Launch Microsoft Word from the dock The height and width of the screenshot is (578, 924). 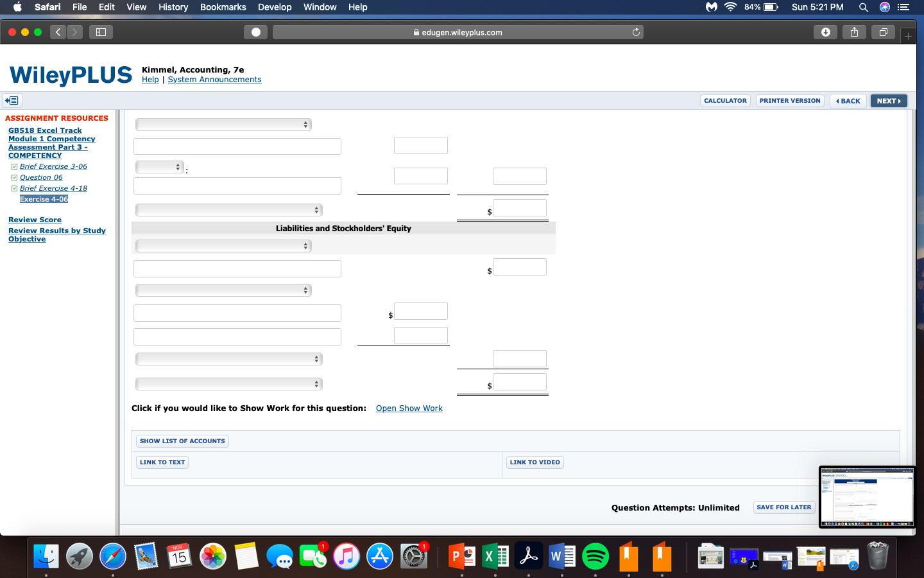pyautogui.click(x=562, y=556)
